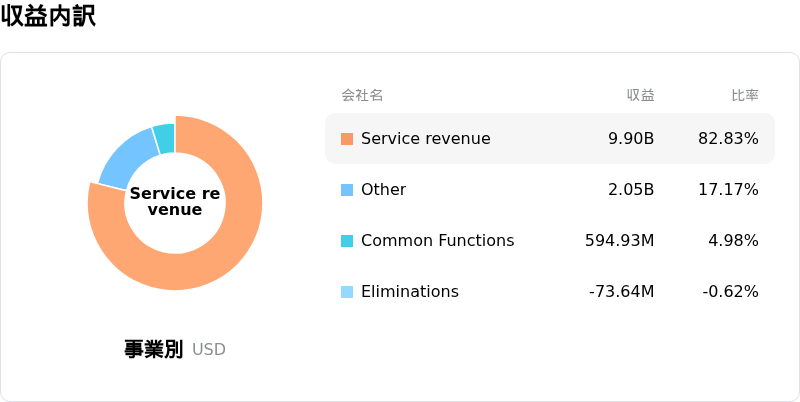Click the 事業別 label under chart
The image size is (800, 402).
point(153,349)
